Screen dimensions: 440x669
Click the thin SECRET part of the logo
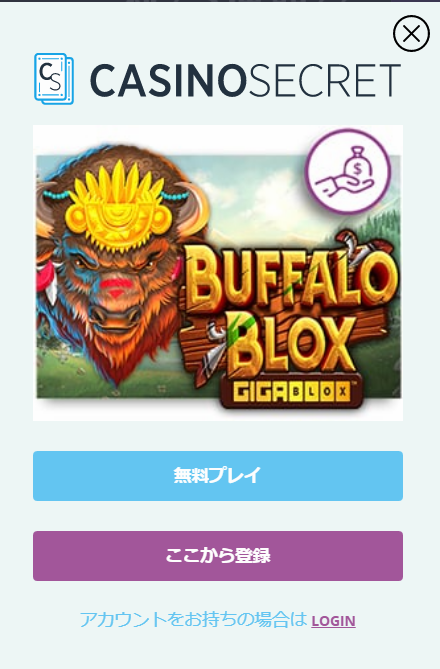coord(325,80)
